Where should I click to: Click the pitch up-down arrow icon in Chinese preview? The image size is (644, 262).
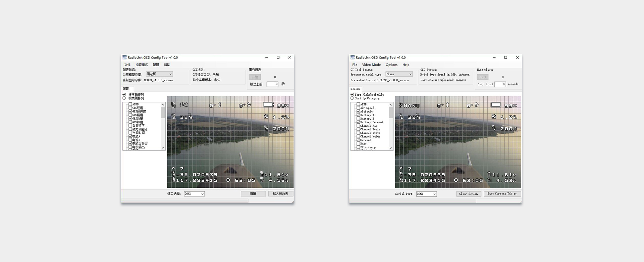coord(220,105)
